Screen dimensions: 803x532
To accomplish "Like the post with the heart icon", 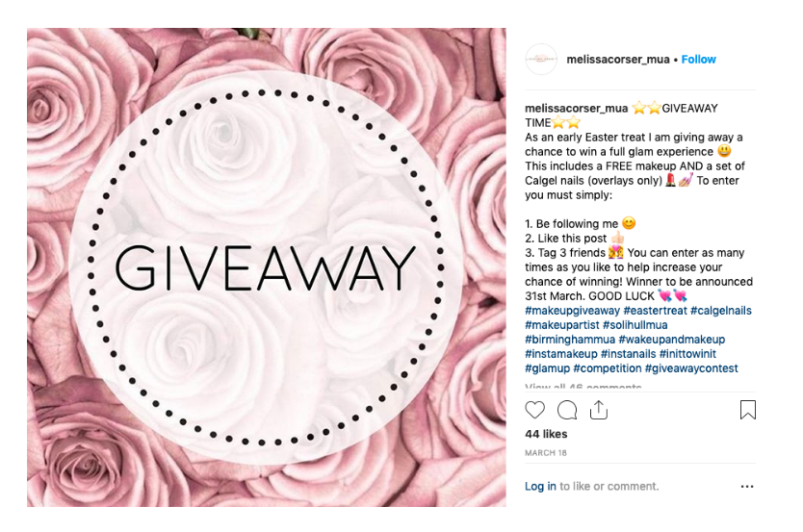I will (x=534, y=410).
